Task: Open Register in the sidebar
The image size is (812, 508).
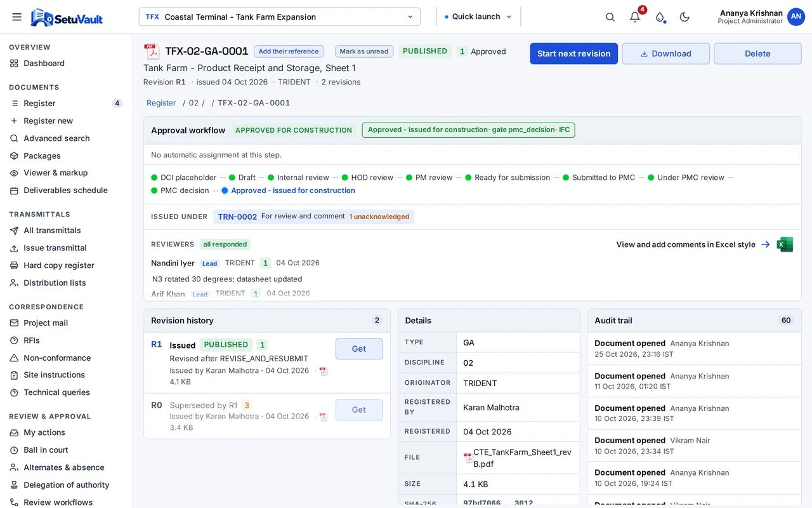Action: [66, 104]
